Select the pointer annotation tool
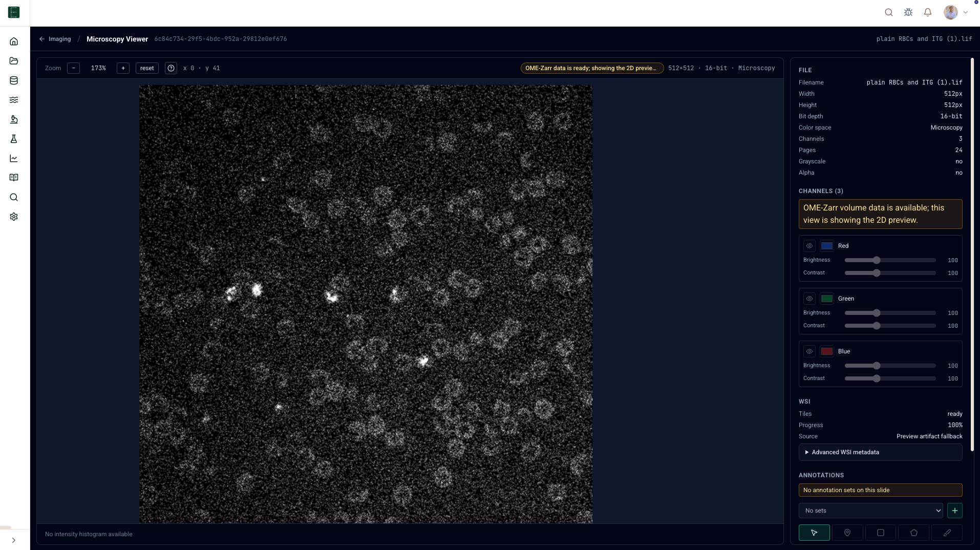This screenshot has width=980, height=550. click(814, 533)
